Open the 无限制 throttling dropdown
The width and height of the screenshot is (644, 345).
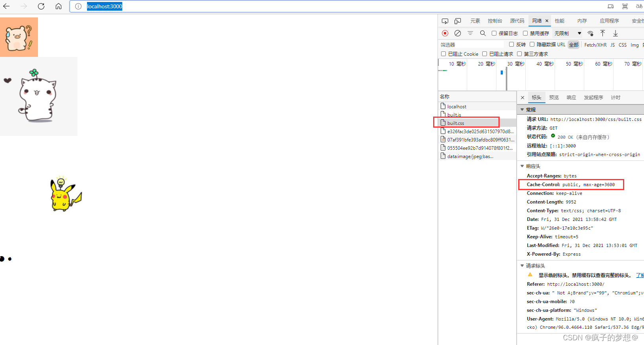[568, 33]
